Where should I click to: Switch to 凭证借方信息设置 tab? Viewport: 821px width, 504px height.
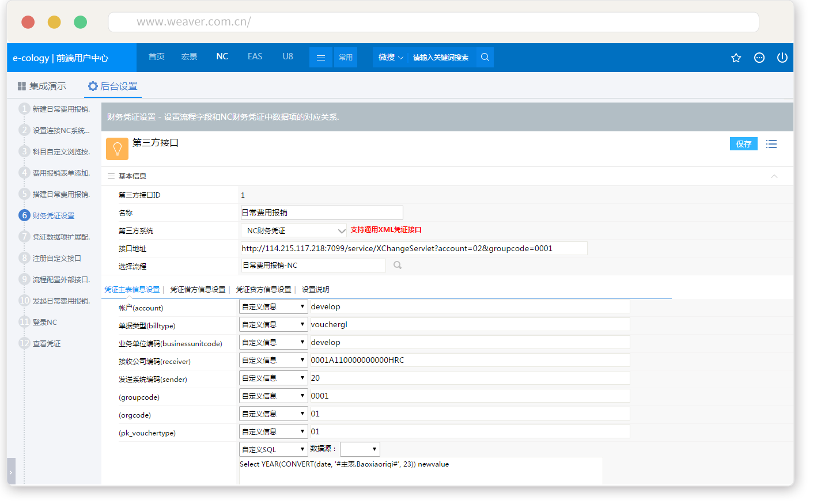tap(198, 290)
